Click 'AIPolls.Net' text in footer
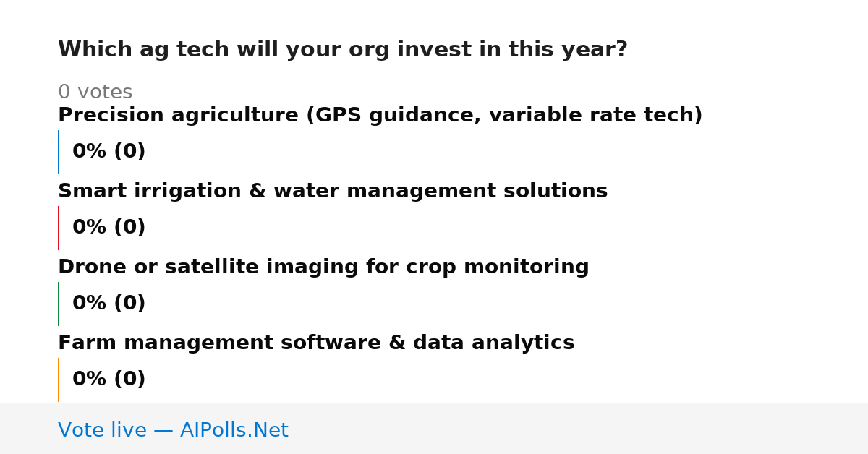This screenshot has height=454, width=868. click(234, 431)
